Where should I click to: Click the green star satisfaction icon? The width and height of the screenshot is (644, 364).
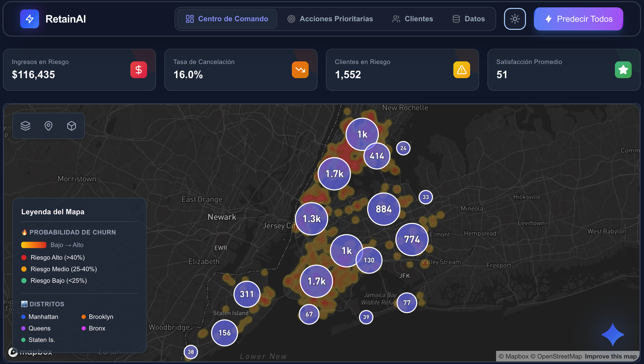[623, 70]
